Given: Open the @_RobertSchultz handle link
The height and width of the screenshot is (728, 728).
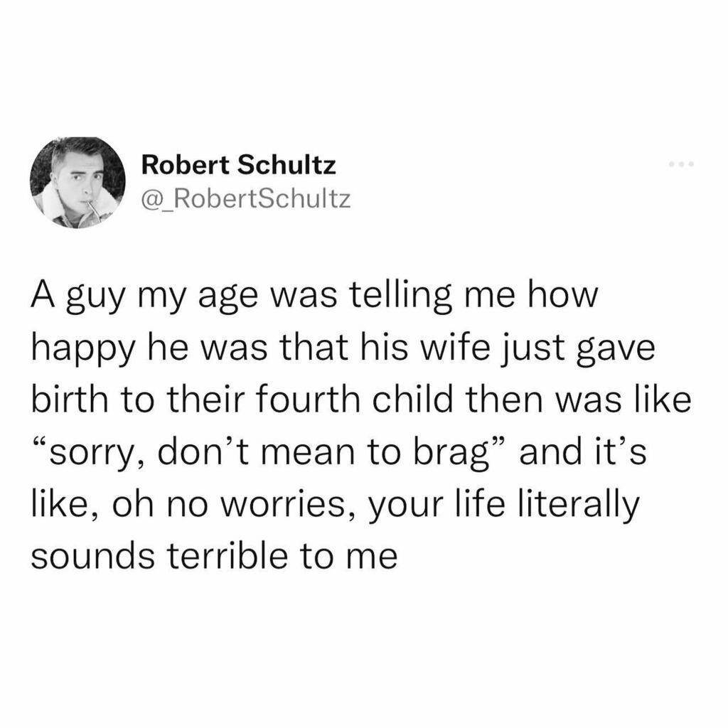Looking at the screenshot, I should tap(246, 199).
